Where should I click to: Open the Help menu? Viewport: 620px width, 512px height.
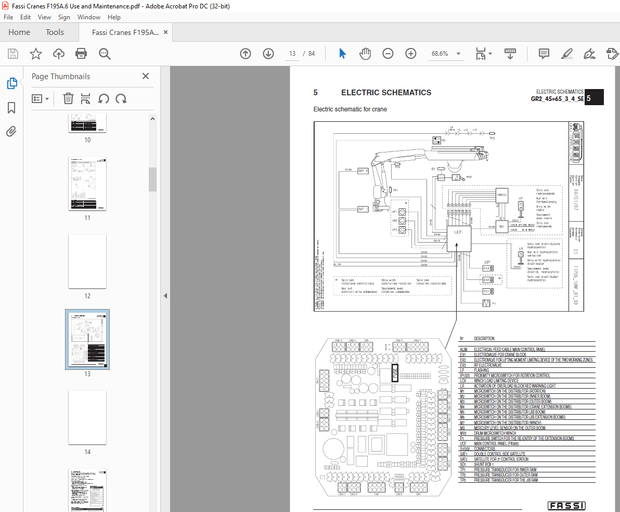[x=114, y=17]
